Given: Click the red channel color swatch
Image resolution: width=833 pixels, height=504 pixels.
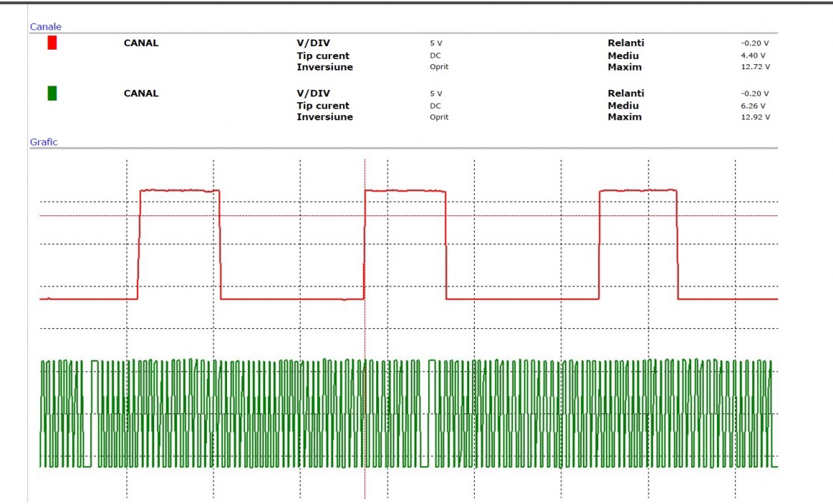Looking at the screenshot, I should coord(52,43).
